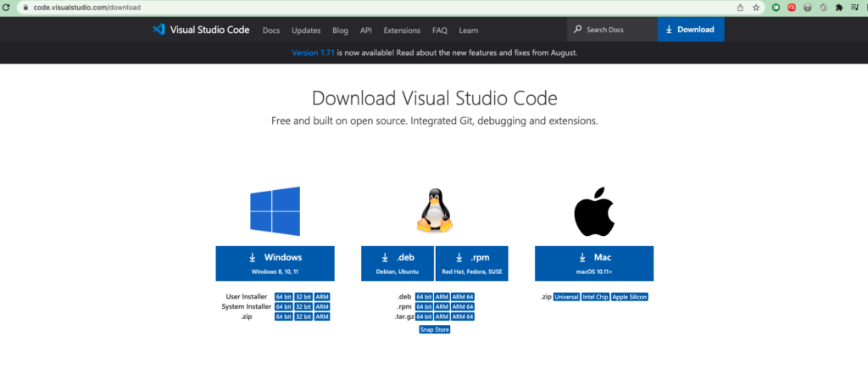Click the padlock site-info icon in address bar

tap(25, 8)
